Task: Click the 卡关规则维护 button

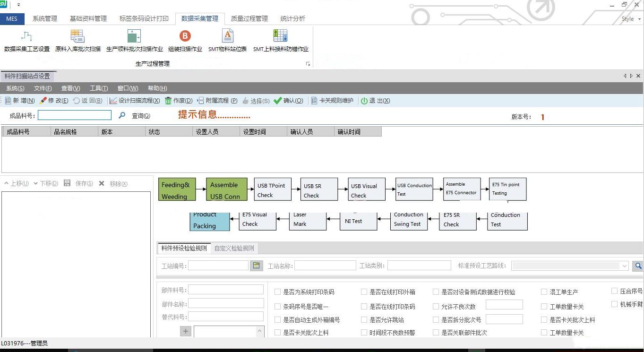Action: (332, 101)
